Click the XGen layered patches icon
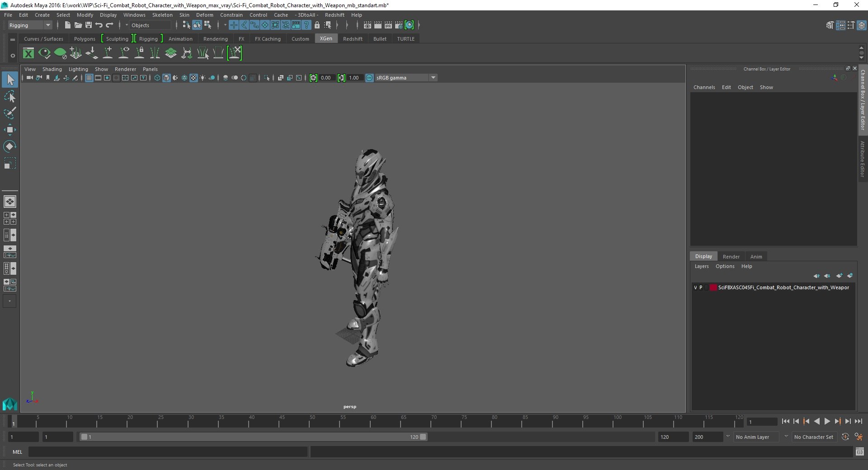The width and height of the screenshot is (868, 470). click(x=171, y=53)
